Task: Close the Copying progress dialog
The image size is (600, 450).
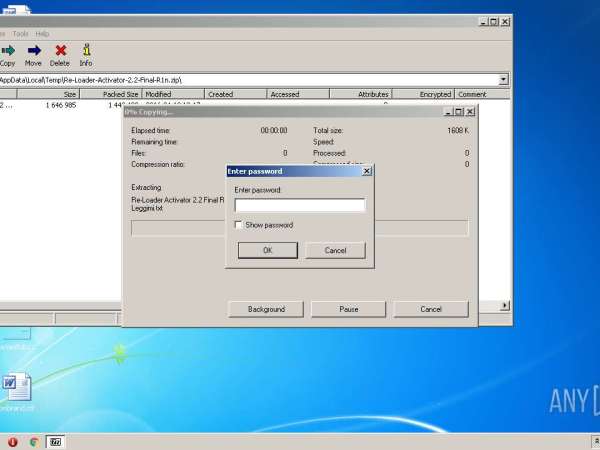Action: pos(470,112)
